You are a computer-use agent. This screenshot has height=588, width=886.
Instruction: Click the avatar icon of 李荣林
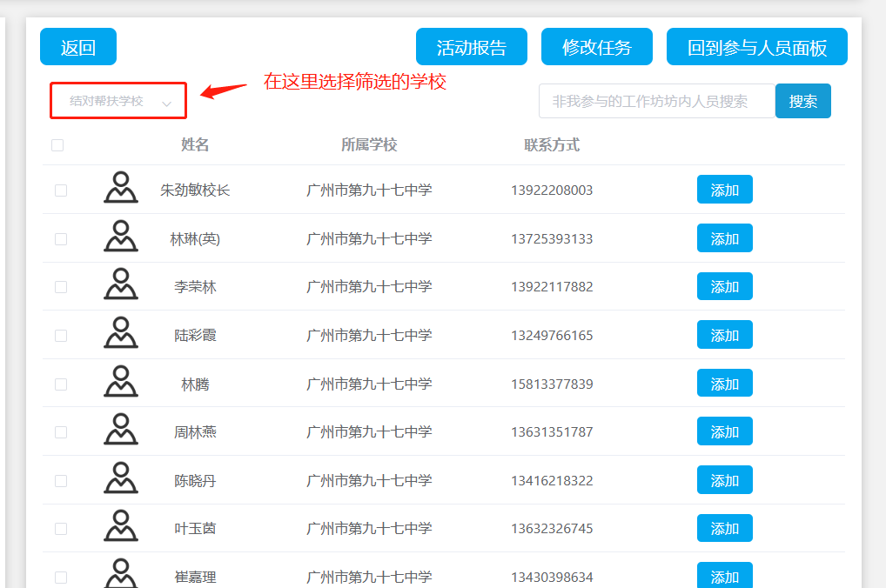[x=121, y=284]
